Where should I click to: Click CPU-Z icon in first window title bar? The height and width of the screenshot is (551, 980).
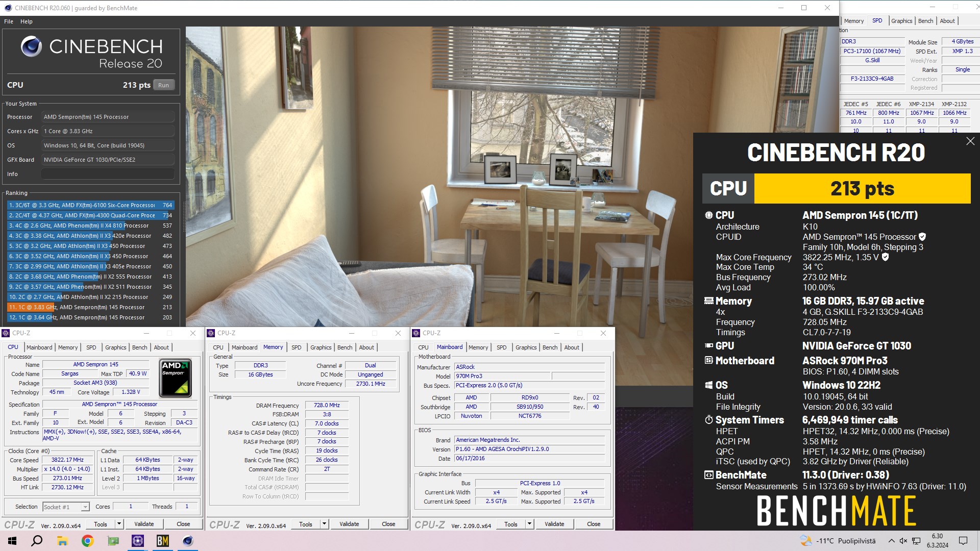(6, 333)
